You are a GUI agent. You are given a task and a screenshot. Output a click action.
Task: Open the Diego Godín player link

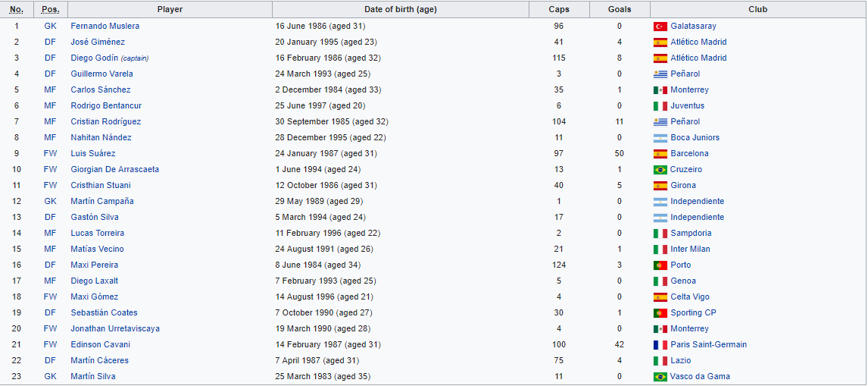(x=91, y=58)
